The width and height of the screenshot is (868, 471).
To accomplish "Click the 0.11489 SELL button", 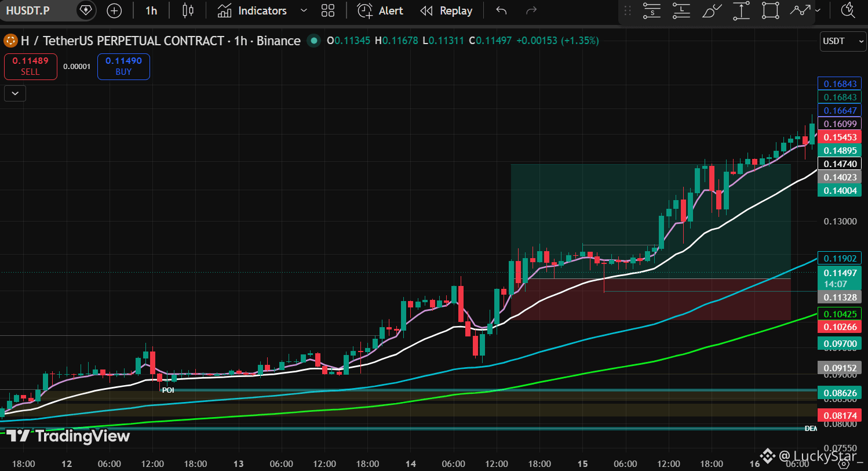I will click(31, 66).
